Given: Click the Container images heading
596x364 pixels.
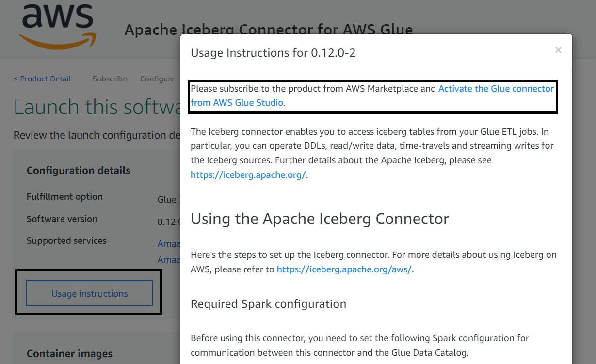Looking at the screenshot, I should tap(69, 354).
